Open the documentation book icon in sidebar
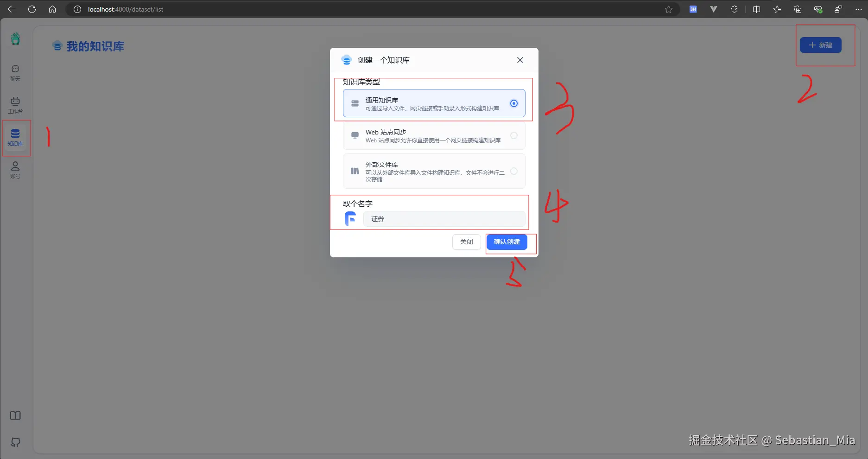This screenshot has height=459, width=868. tap(15, 415)
